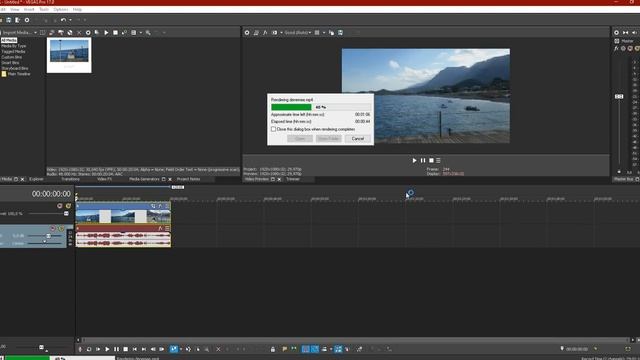
Task: Pause timeline playback in transport bar
Action: (x=116, y=349)
